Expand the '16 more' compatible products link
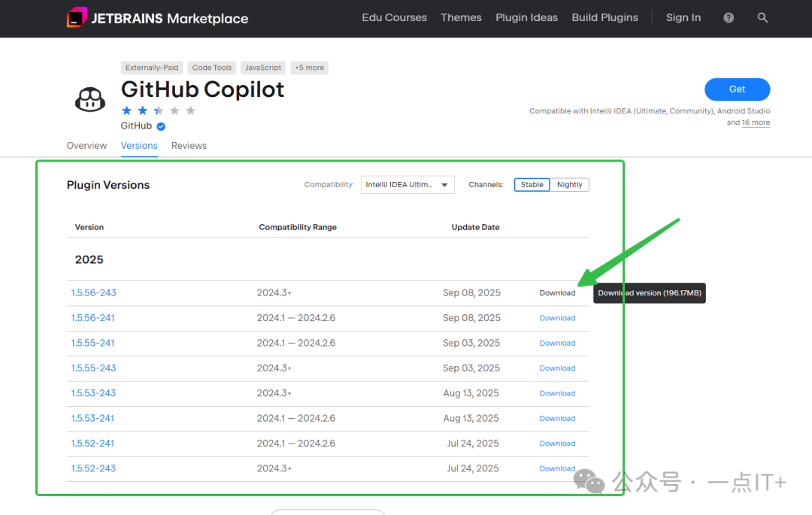Image resolution: width=812 pixels, height=515 pixels. pos(756,123)
